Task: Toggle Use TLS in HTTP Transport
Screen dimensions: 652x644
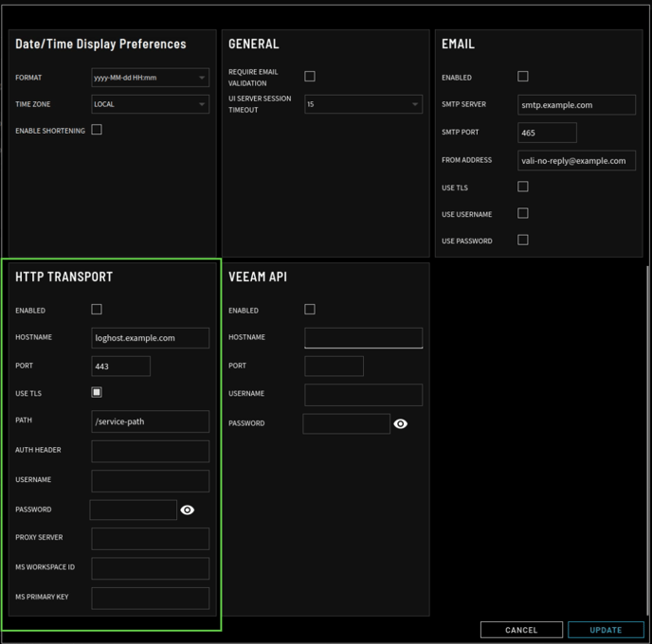Action: 97,392
